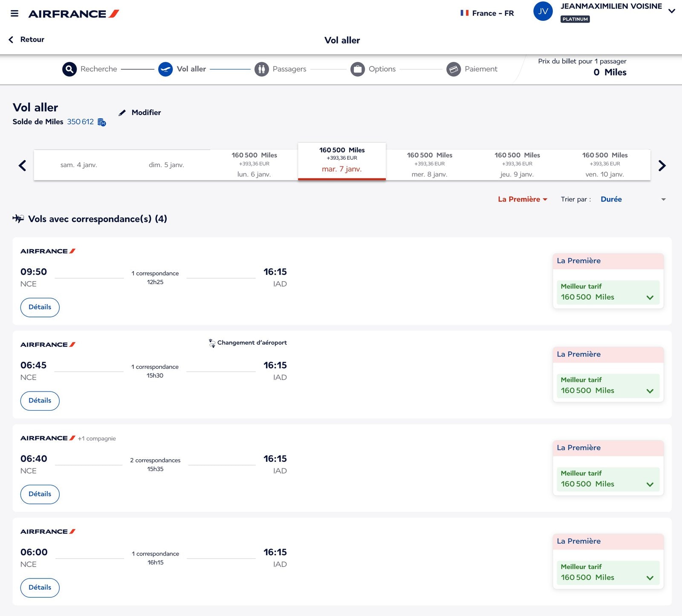682x616 pixels.
Task: Open the Trier par Durée dropdown
Action: 633,199
